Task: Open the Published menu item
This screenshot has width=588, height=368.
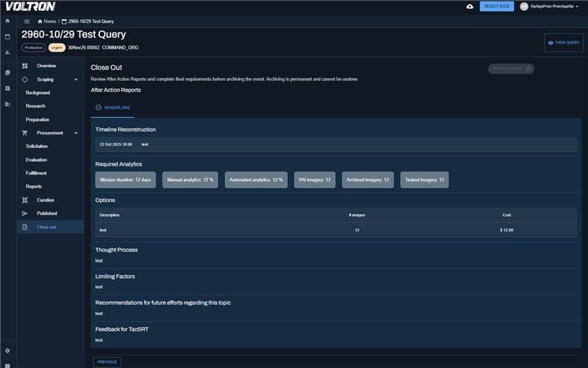Action: tap(46, 213)
